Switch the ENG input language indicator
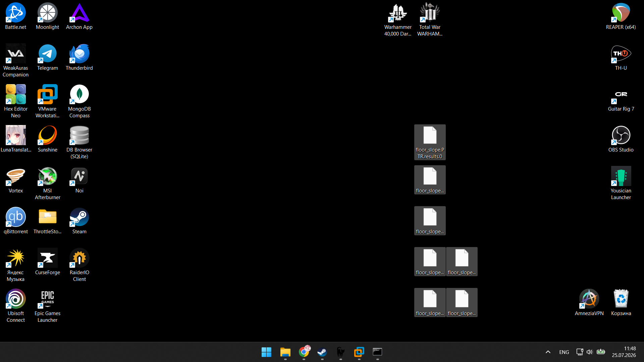This screenshot has width=644, height=362. tap(564, 352)
